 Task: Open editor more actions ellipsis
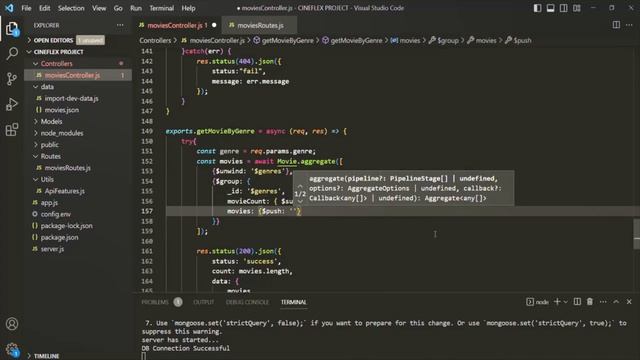(629, 25)
